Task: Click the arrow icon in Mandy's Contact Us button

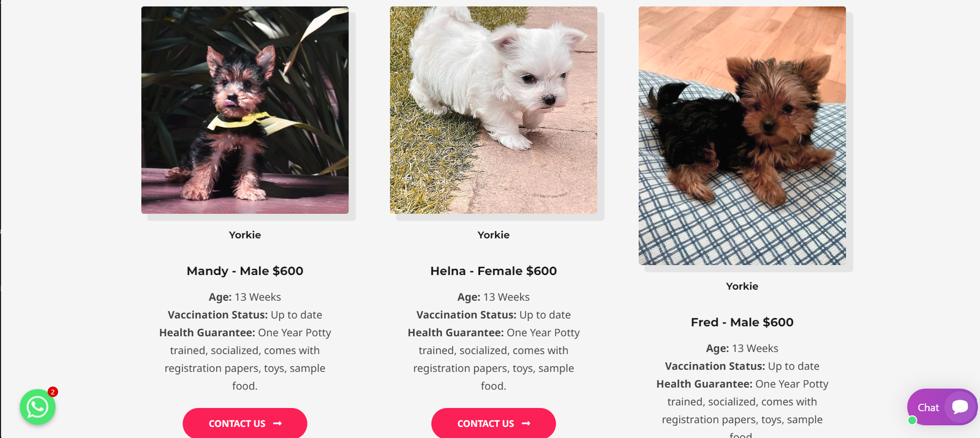Action: (277, 423)
